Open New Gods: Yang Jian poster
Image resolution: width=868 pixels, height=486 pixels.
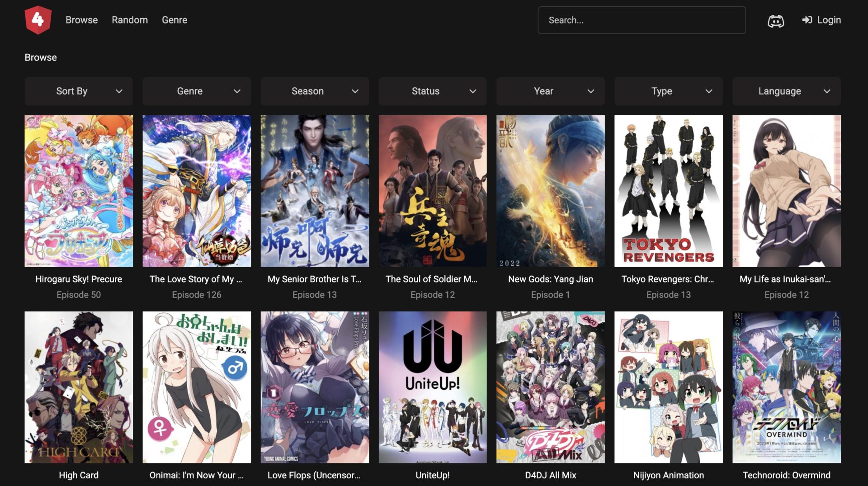[551, 191]
